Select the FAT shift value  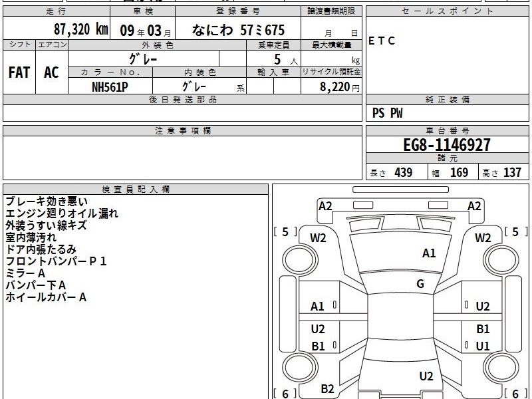(19, 72)
